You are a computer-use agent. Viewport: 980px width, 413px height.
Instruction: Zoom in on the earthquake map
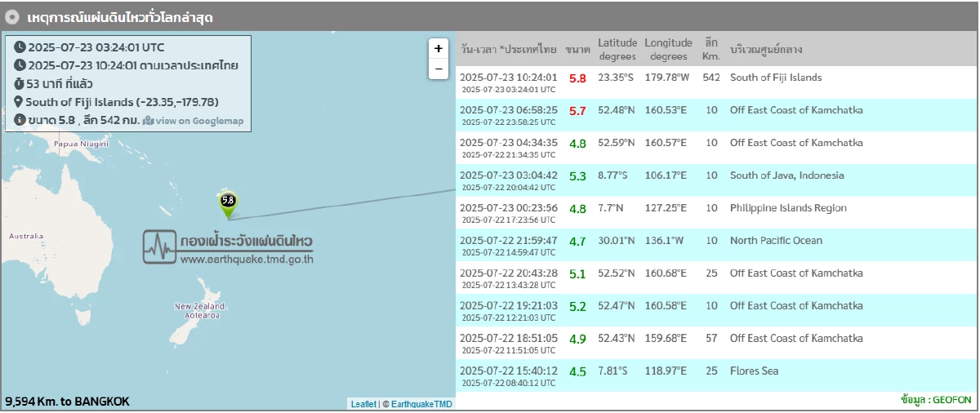click(x=439, y=48)
